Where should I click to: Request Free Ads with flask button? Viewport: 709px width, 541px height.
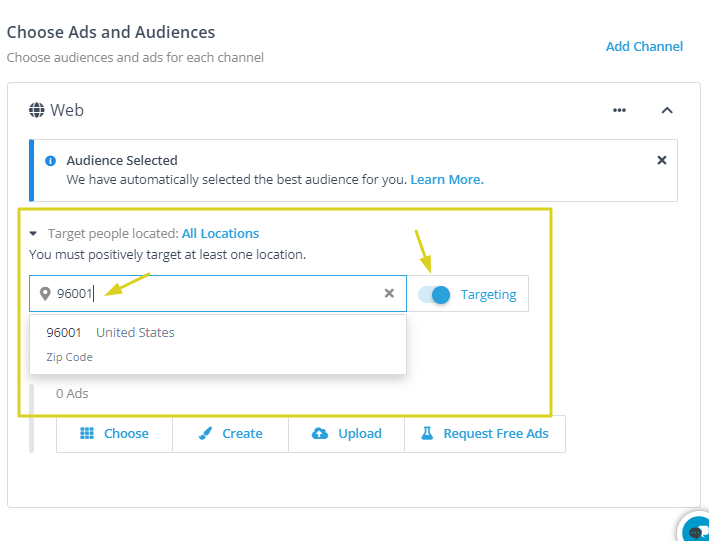(484, 434)
